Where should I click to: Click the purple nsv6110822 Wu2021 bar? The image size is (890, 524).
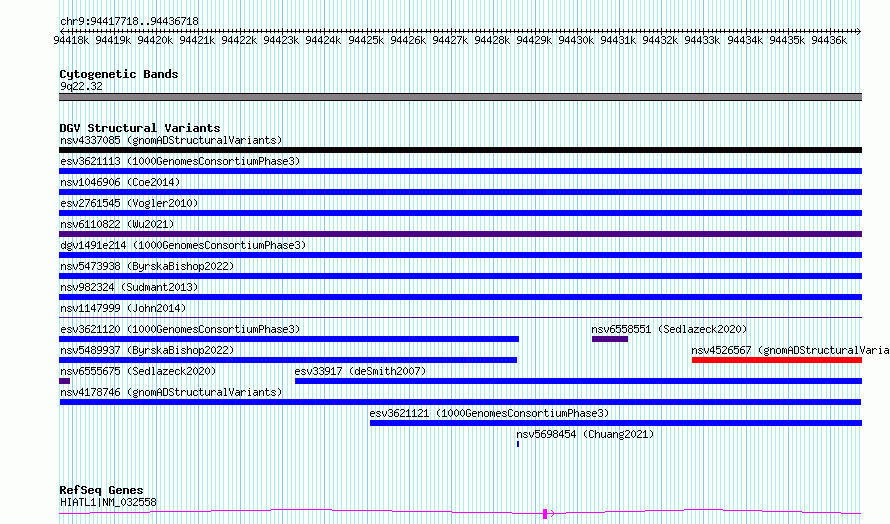[x=460, y=234]
